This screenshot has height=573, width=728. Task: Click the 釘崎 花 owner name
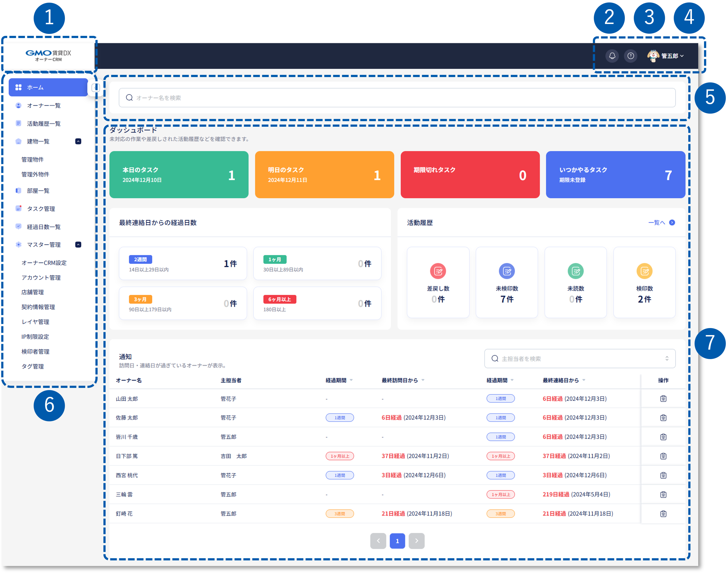124,514
